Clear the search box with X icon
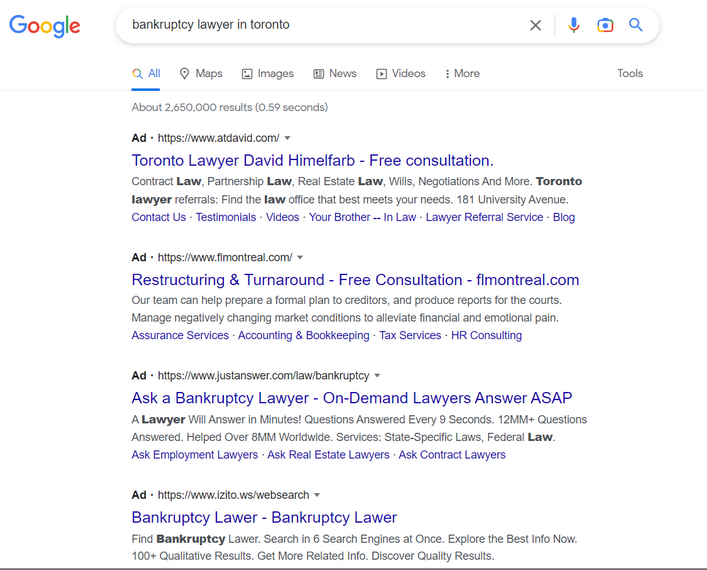 coord(536,25)
